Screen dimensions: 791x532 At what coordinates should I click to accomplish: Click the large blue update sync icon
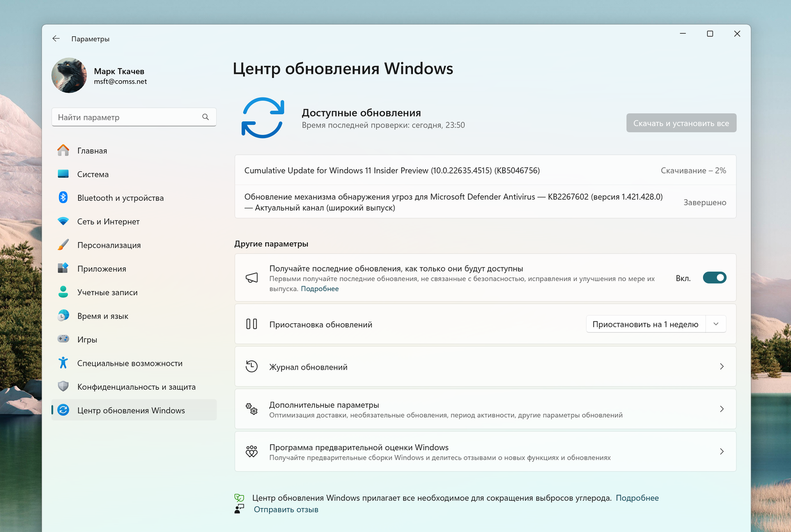[263, 118]
